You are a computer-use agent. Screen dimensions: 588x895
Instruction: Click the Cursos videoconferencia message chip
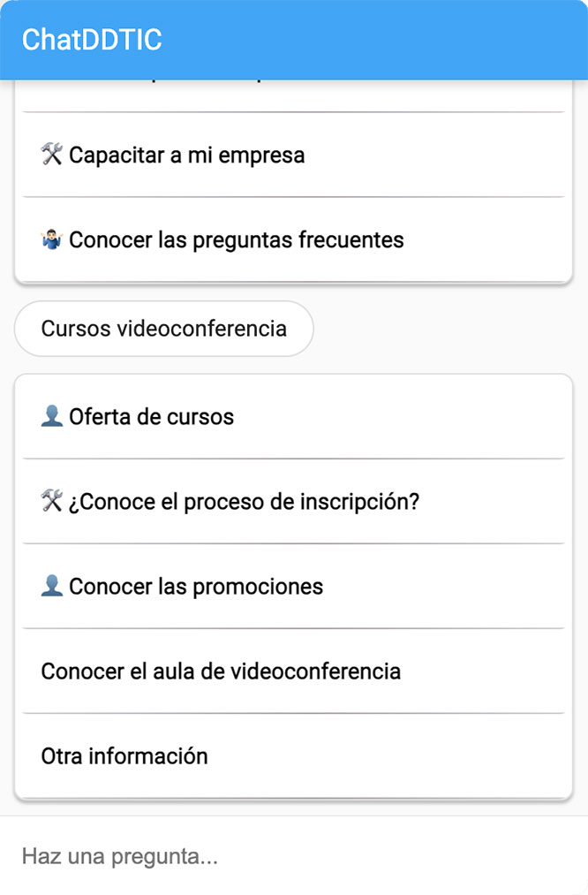tap(164, 329)
